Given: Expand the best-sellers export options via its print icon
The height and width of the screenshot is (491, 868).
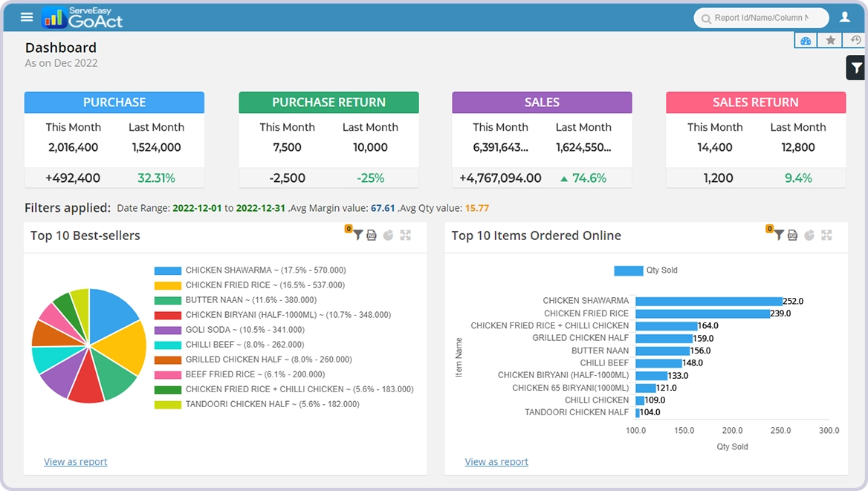Looking at the screenshot, I should coord(372,235).
